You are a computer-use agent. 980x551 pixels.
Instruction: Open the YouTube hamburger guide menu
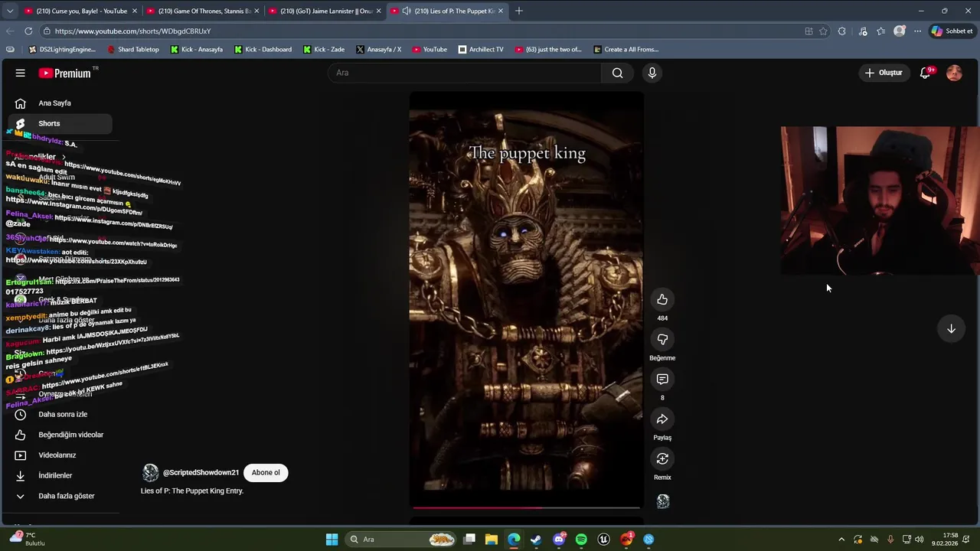click(x=21, y=73)
